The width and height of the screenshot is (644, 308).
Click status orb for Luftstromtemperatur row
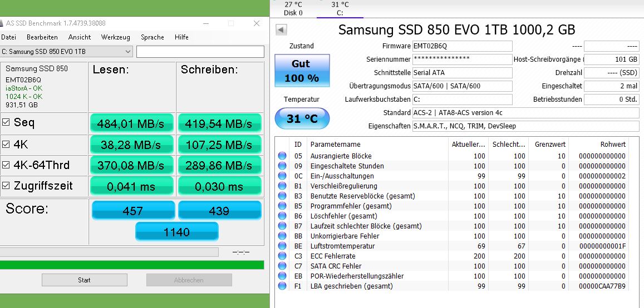(282, 246)
